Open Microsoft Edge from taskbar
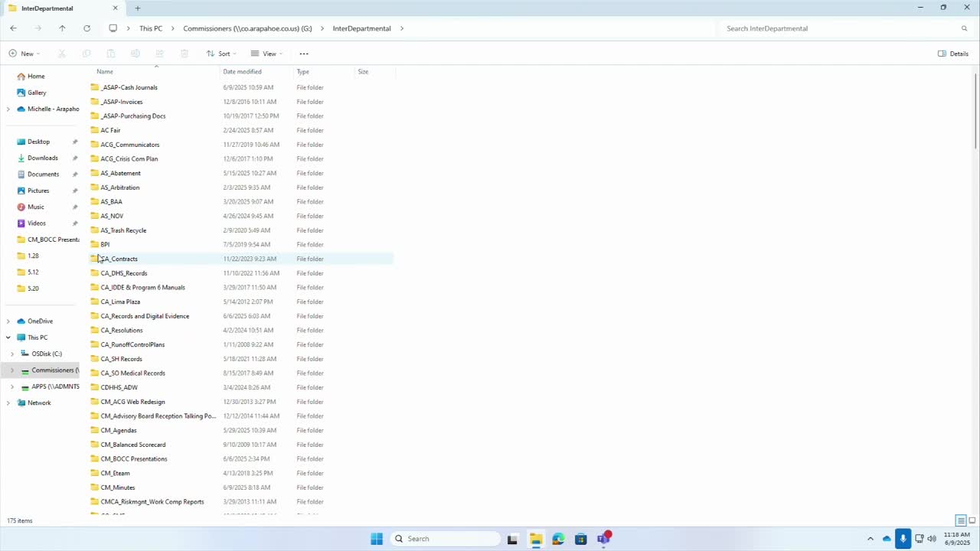This screenshot has height=551, width=980. tap(558, 539)
